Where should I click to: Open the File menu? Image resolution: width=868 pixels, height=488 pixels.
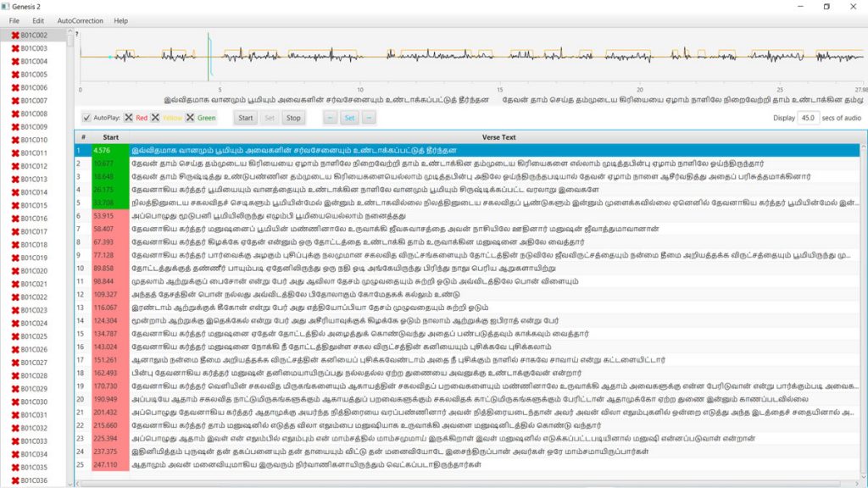pos(14,20)
